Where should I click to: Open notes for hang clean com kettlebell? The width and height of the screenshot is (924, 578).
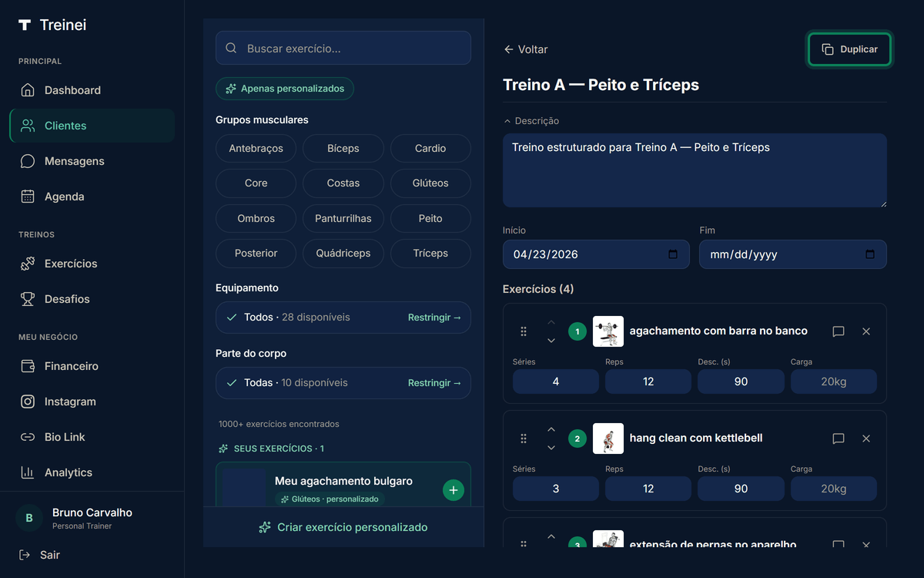click(x=839, y=439)
